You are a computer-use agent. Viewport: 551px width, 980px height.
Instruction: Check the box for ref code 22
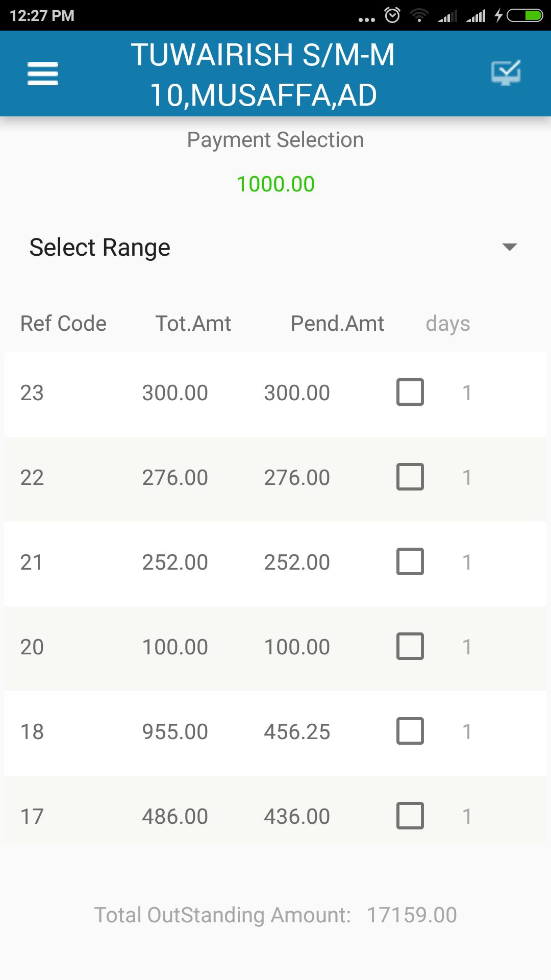[x=410, y=477]
